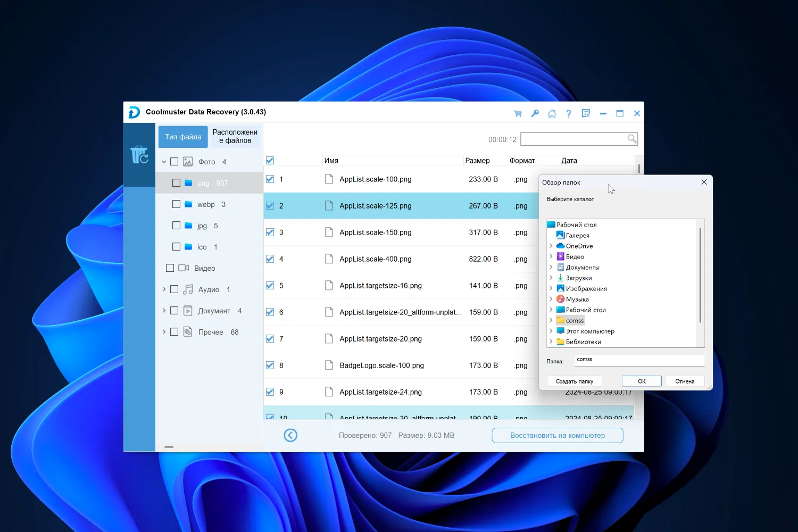
Task: Click file icon of BadgeLogo.scale-100.png
Action: pyautogui.click(x=329, y=365)
